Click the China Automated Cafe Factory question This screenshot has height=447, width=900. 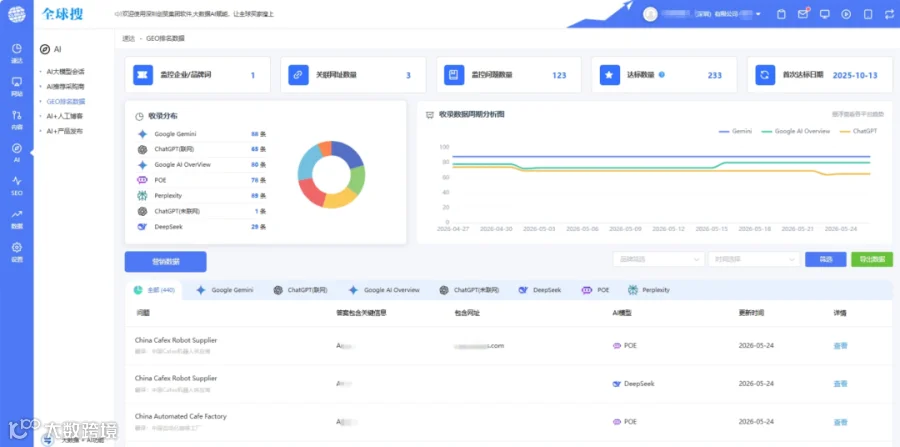click(181, 417)
